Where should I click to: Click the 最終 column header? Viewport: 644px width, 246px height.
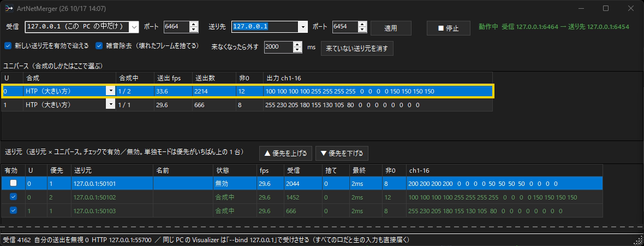click(365, 170)
